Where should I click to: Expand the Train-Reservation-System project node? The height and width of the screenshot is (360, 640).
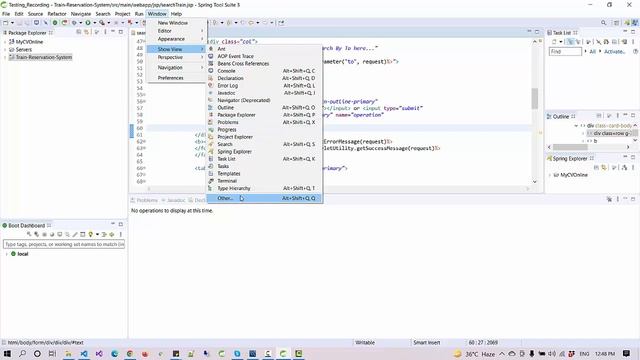click(5, 58)
